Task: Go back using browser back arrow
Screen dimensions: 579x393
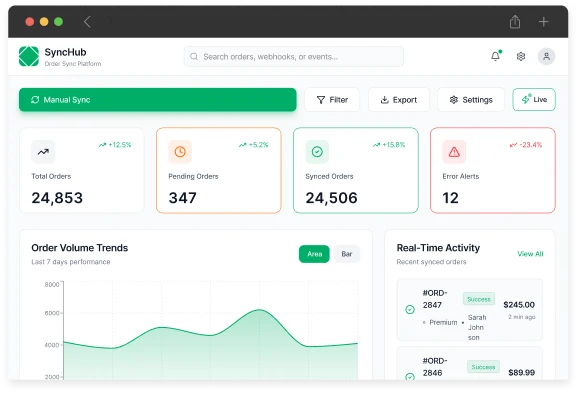Action: [x=87, y=22]
